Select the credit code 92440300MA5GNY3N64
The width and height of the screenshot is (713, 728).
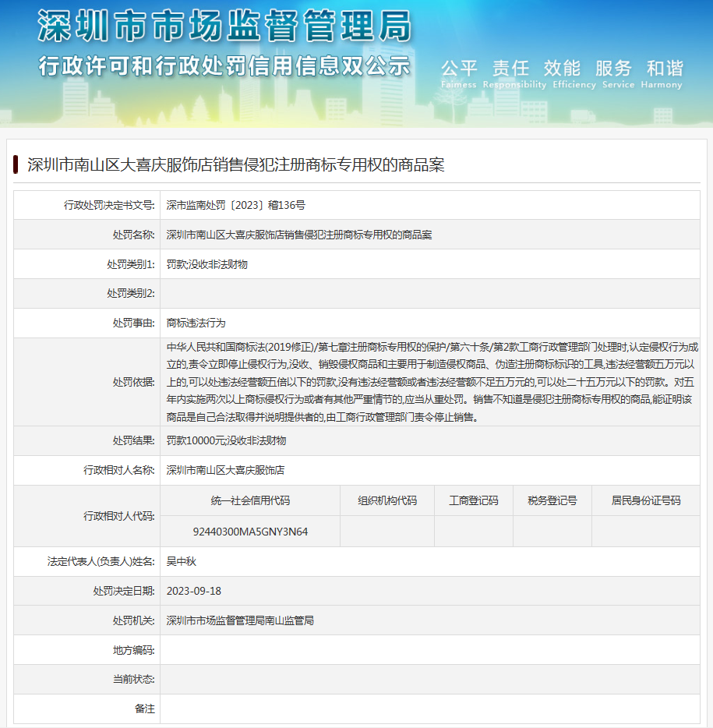[250, 532]
